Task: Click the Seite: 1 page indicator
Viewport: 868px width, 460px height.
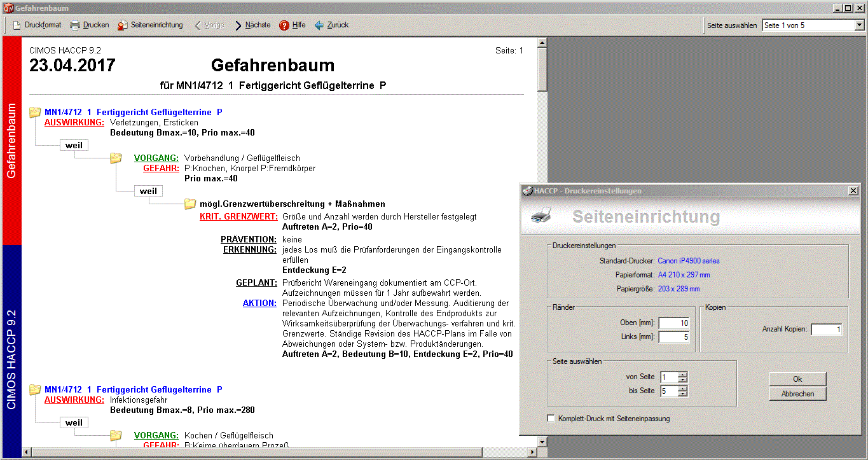Action: pyautogui.click(x=509, y=50)
